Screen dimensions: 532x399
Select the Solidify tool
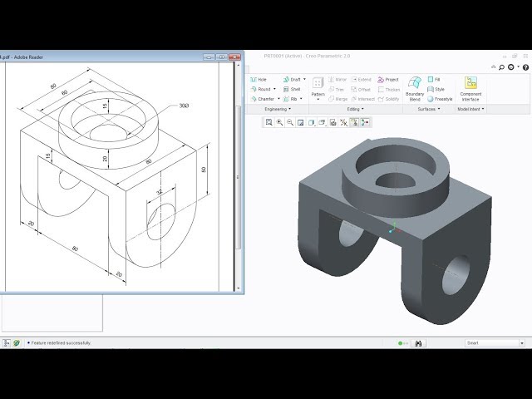point(389,99)
